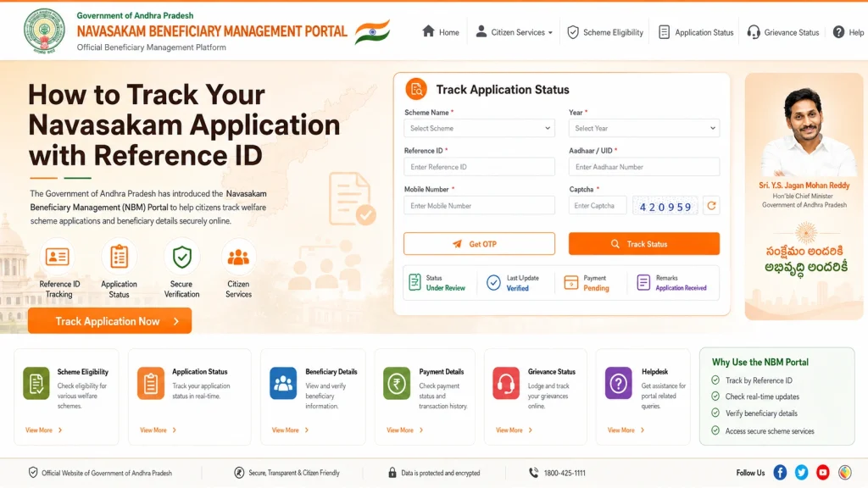Click the Andhra Pradesh government emblem logo

44,31
